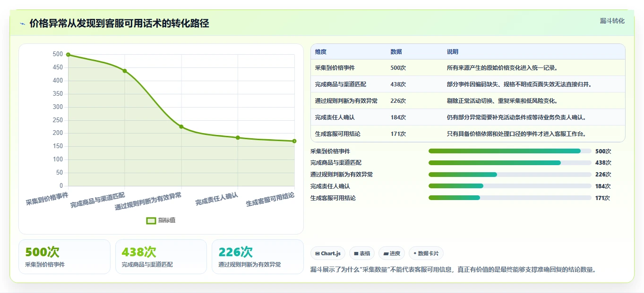Click the 500次 table cell
This screenshot has height=293, width=644.
coord(398,68)
